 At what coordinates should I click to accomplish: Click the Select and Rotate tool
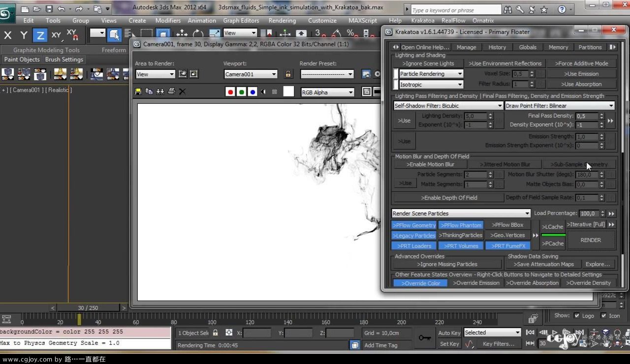pyautogui.click(x=198, y=33)
